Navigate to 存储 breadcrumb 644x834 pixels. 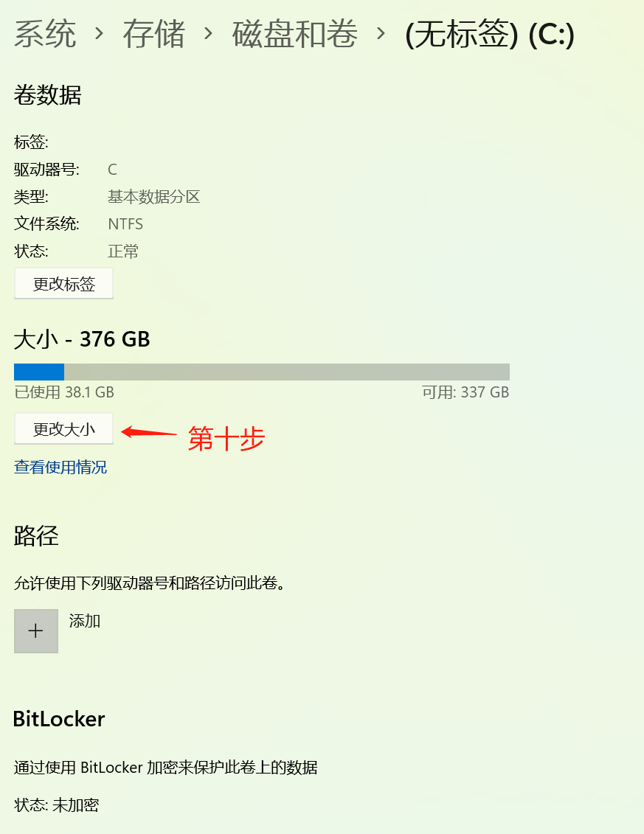pos(154,34)
